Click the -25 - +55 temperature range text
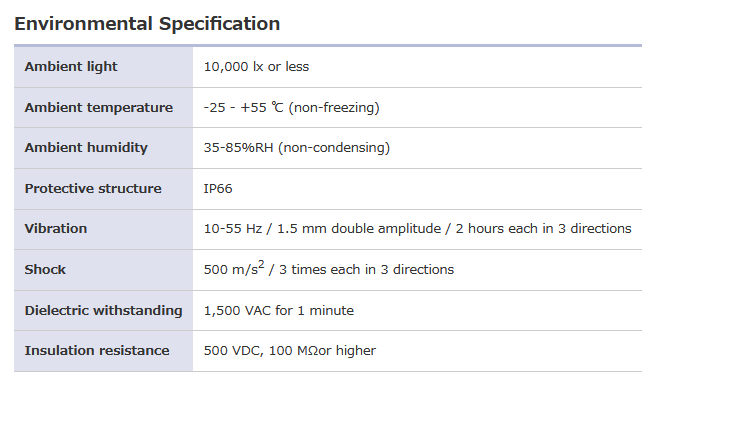This screenshot has height=431, width=733. pyautogui.click(x=243, y=108)
